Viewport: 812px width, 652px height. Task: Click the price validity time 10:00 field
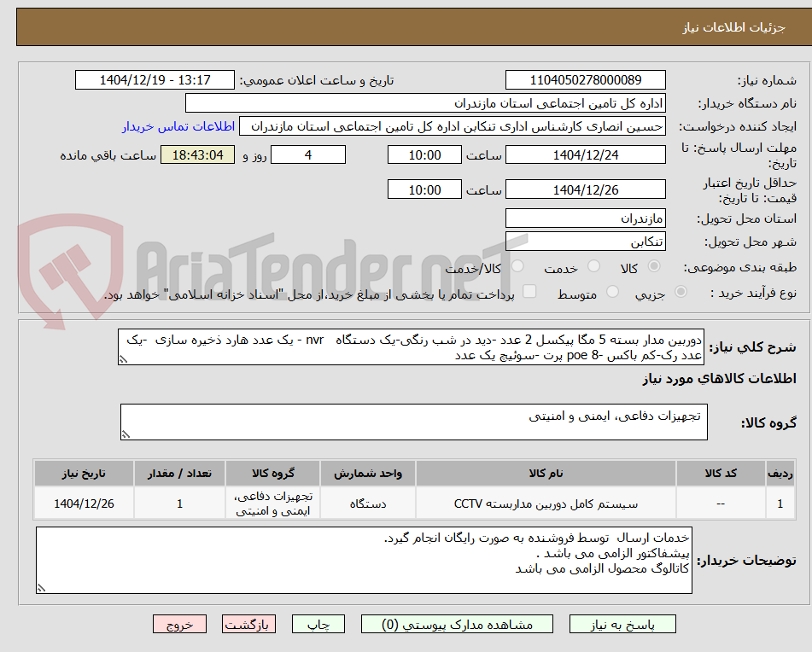[x=424, y=190]
